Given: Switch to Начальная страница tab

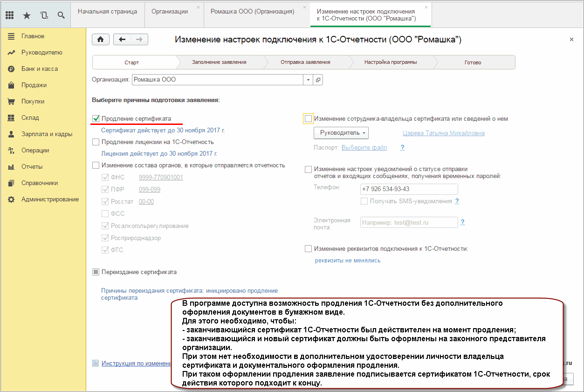Looking at the screenshot, I should coord(107,12).
